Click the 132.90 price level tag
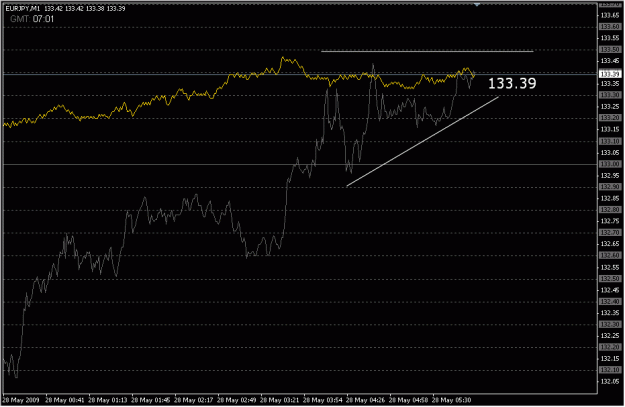 [x=610, y=187]
